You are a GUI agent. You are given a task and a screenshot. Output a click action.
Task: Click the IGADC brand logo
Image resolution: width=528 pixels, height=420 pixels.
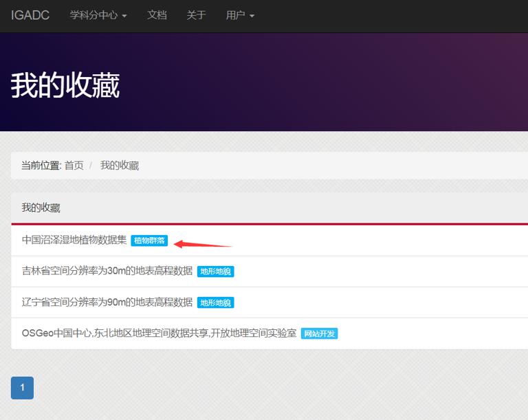[x=30, y=15]
